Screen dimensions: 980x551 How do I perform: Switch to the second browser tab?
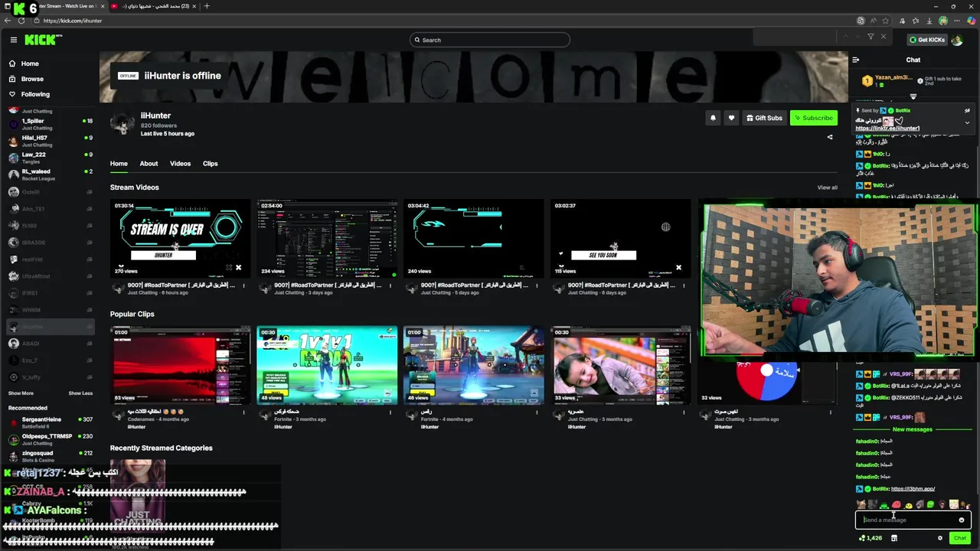[152, 6]
